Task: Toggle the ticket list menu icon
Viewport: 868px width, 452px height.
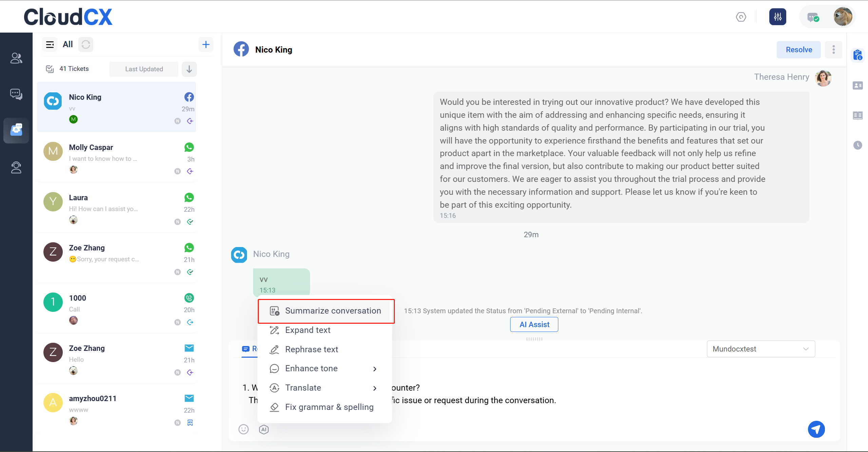Action: point(50,44)
